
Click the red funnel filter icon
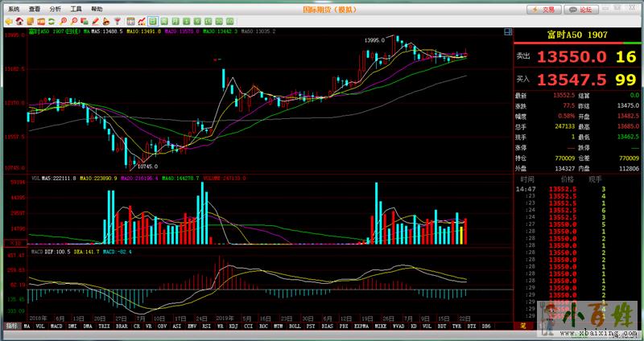118,19
